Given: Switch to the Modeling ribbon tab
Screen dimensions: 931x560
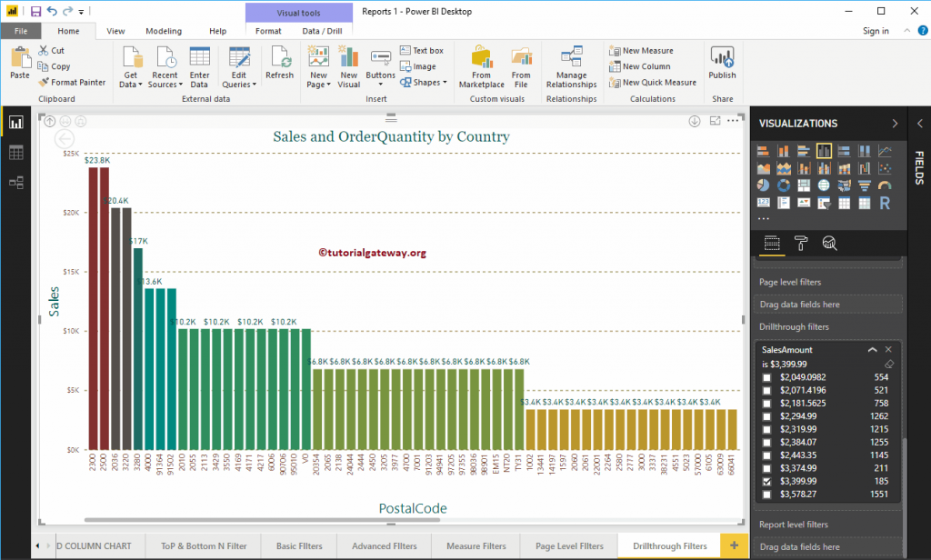Looking at the screenshot, I should [x=164, y=30].
